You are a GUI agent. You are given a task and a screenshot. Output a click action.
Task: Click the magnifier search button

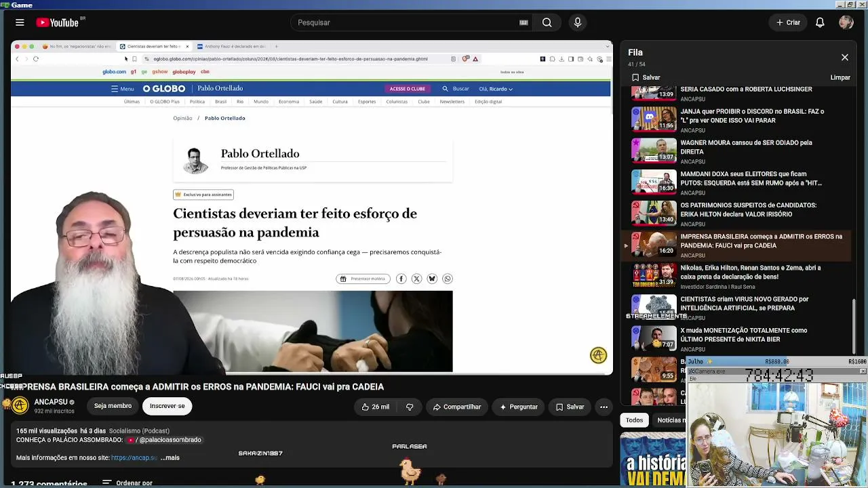(x=547, y=22)
